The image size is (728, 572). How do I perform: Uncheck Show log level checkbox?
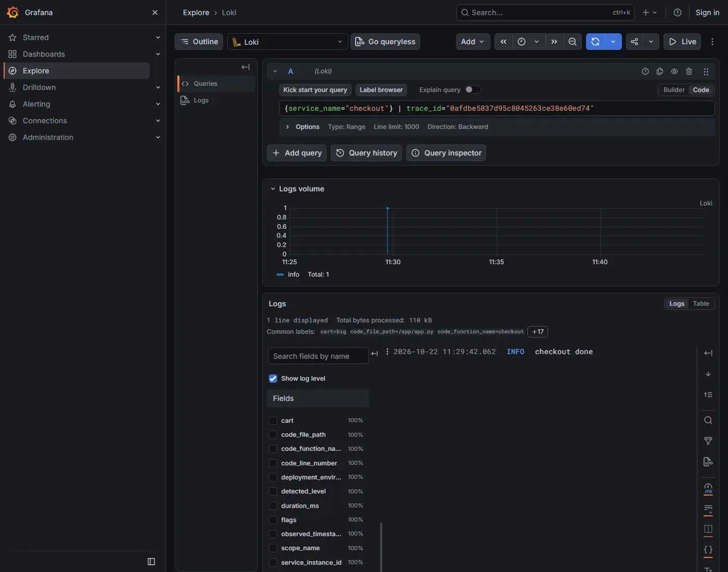[x=273, y=379]
